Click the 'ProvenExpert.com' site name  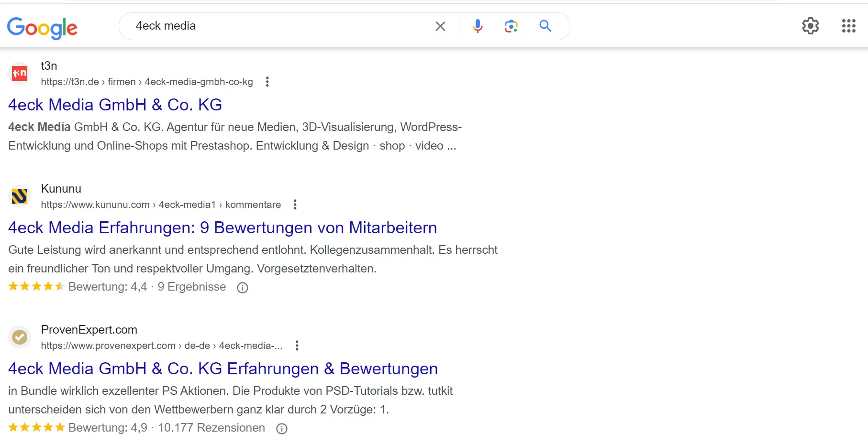(x=89, y=330)
